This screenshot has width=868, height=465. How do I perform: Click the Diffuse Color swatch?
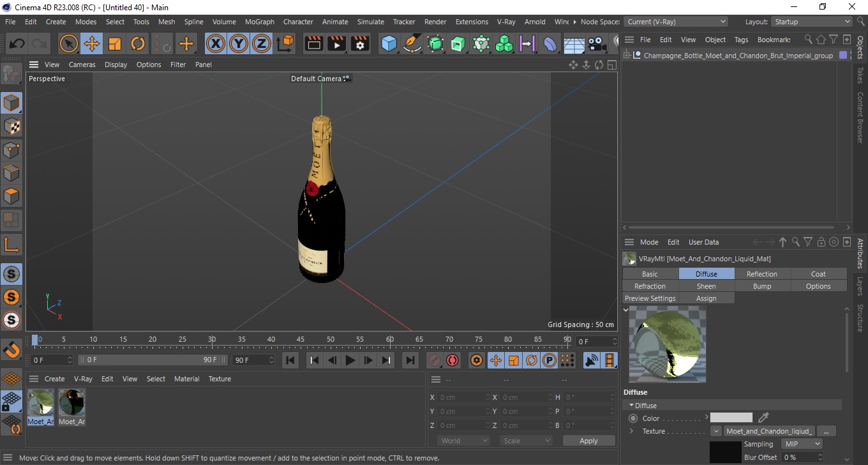coord(731,418)
